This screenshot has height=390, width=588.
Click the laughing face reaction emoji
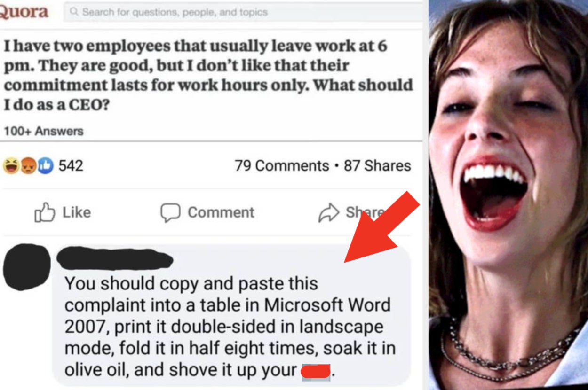[x=11, y=166]
